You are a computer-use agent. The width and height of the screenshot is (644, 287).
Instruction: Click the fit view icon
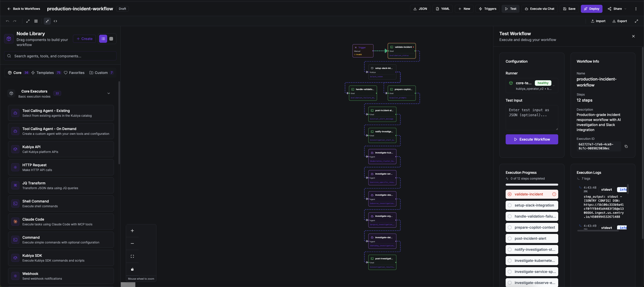click(x=132, y=256)
